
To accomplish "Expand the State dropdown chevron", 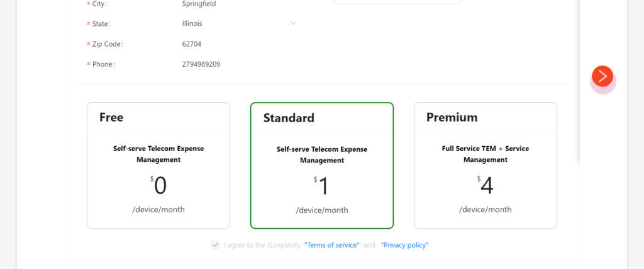I will (293, 23).
